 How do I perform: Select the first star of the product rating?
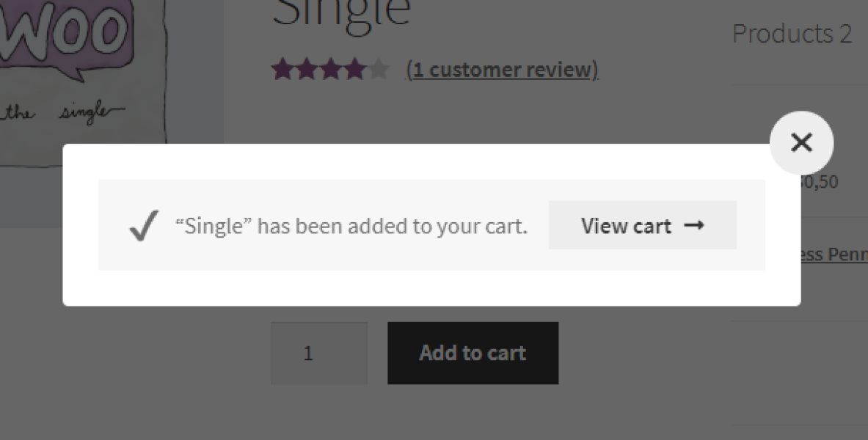click(x=282, y=70)
